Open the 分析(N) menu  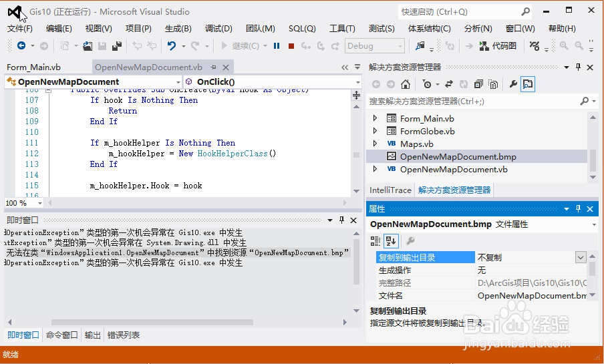(x=478, y=29)
